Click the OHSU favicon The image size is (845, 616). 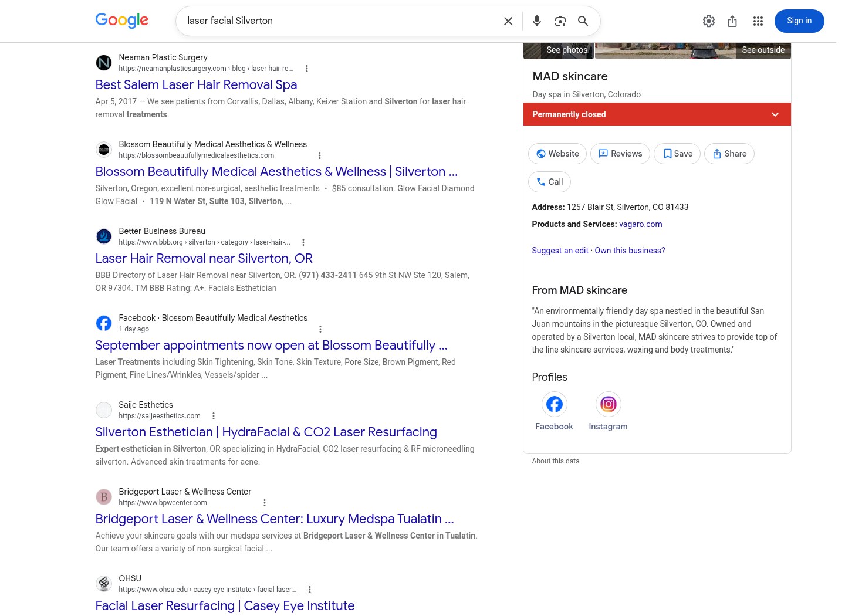(104, 584)
